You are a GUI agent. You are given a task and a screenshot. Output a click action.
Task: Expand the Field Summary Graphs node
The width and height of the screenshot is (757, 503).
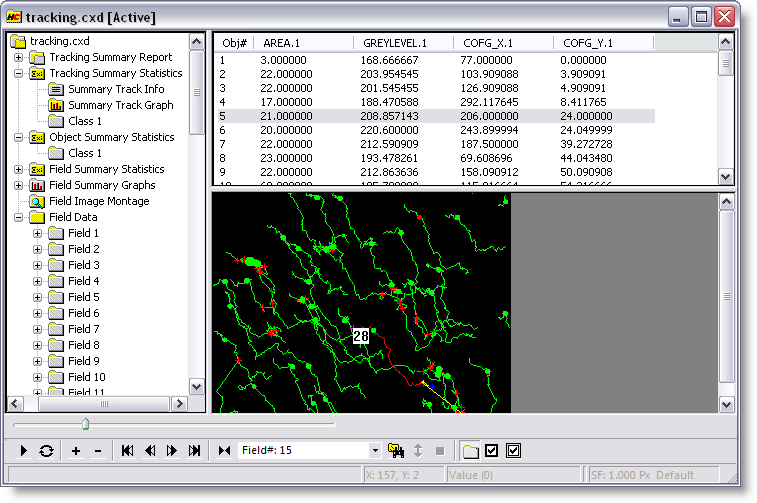point(19,185)
